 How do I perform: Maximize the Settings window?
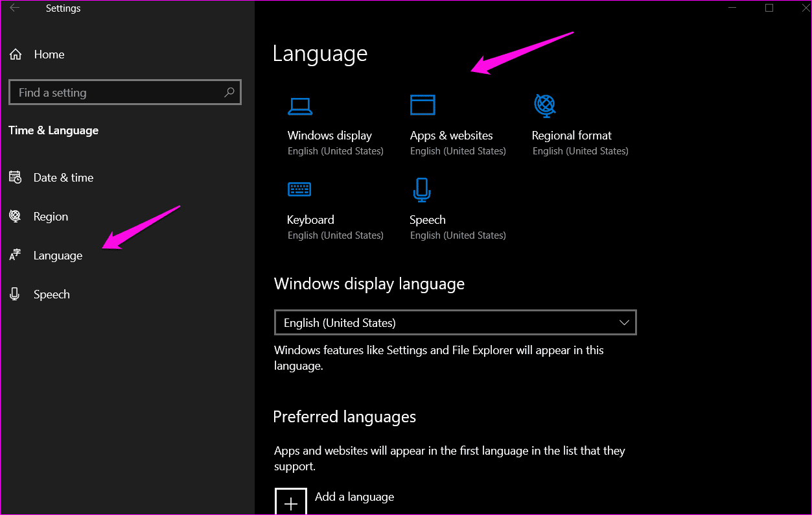point(769,8)
